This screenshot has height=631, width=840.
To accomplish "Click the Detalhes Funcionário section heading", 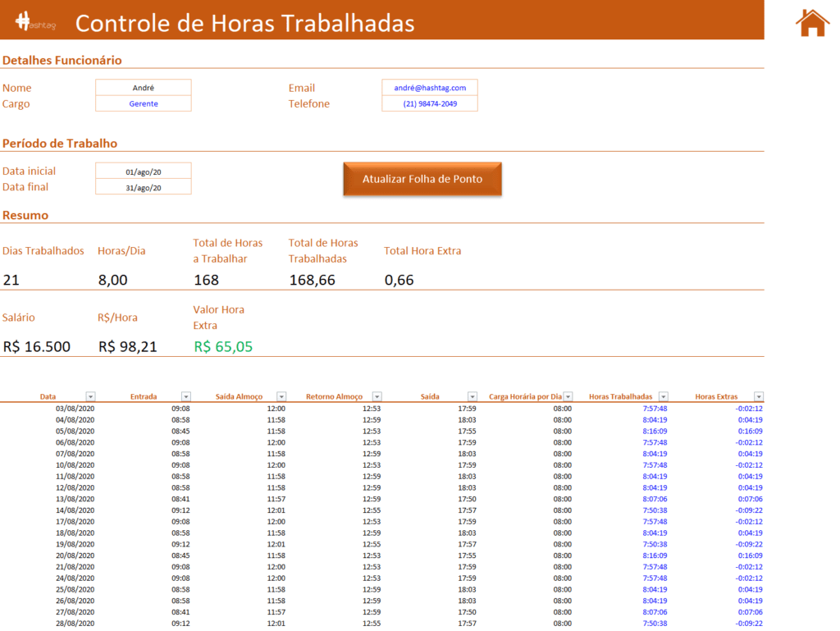I will (62, 60).
